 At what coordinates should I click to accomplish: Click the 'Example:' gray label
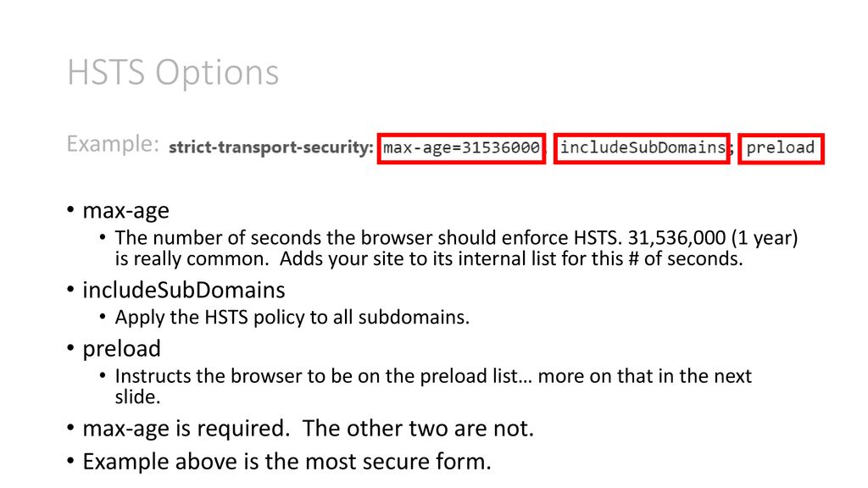pyautogui.click(x=113, y=144)
